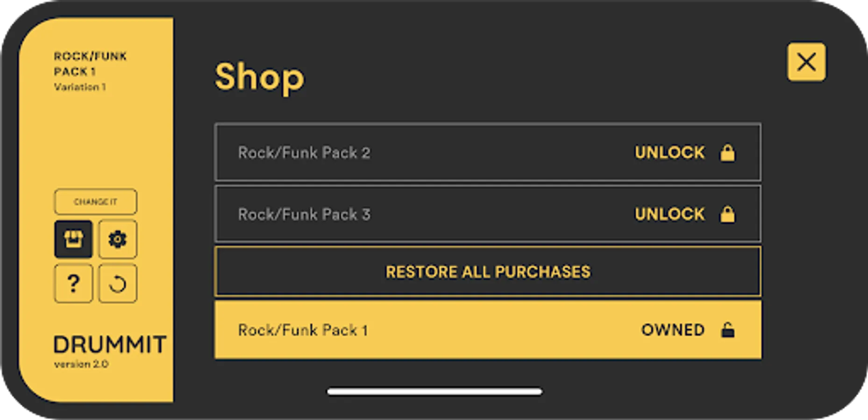Click the DRUMMIT logo text

click(110, 345)
